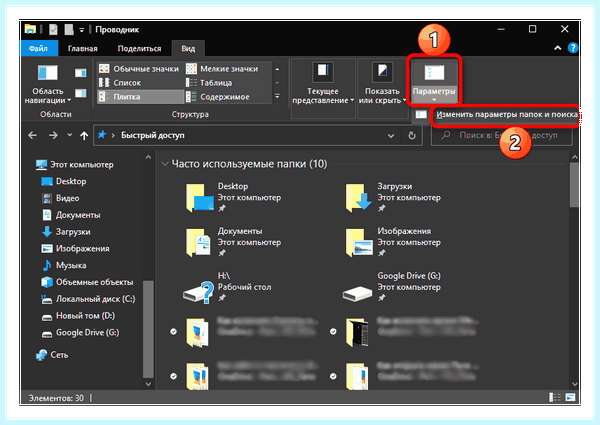Open the Текущее представление dropdown

point(323,84)
